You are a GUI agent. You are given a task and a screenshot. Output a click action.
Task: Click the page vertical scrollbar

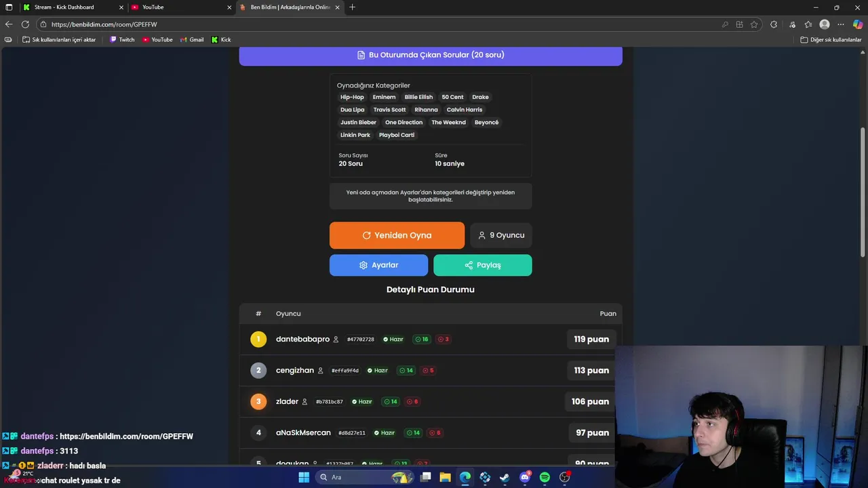[x=863, y=192]
